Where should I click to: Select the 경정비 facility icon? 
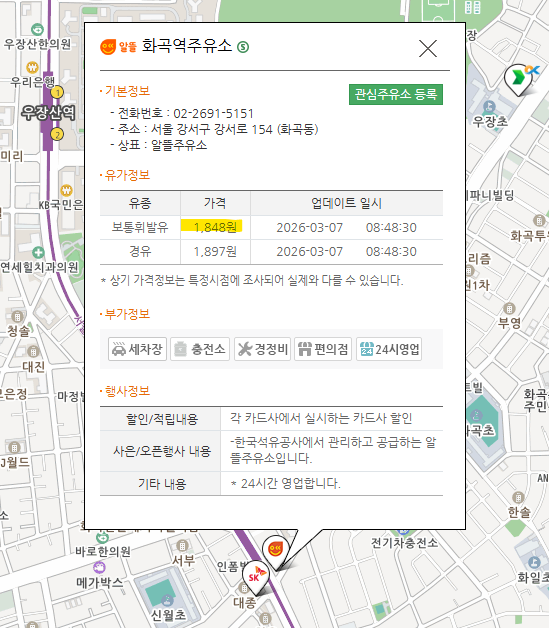point(262,349)
